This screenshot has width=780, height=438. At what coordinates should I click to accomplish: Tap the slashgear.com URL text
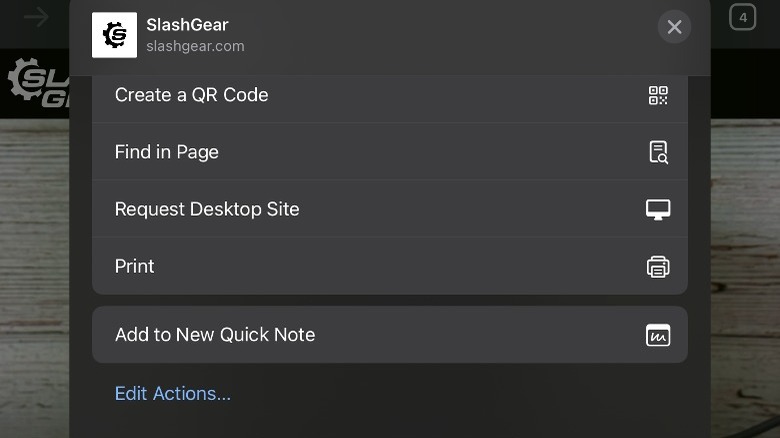tap(195, 46)
